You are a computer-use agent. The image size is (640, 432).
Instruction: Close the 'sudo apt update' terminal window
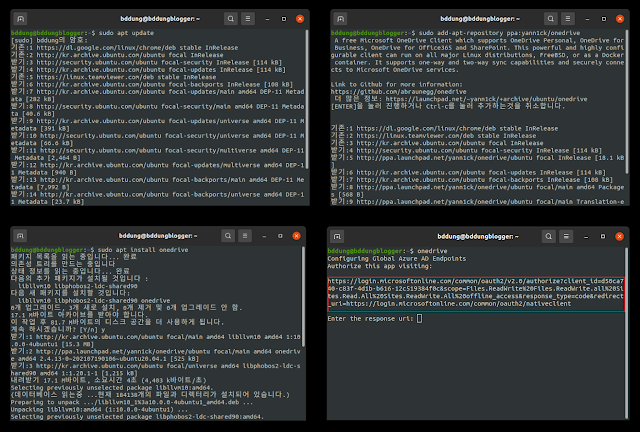[300, 19]
